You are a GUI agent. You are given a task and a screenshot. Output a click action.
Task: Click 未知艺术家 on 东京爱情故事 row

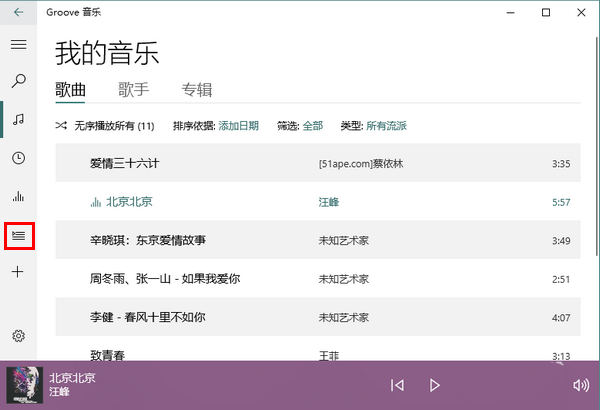coord(344,240)
